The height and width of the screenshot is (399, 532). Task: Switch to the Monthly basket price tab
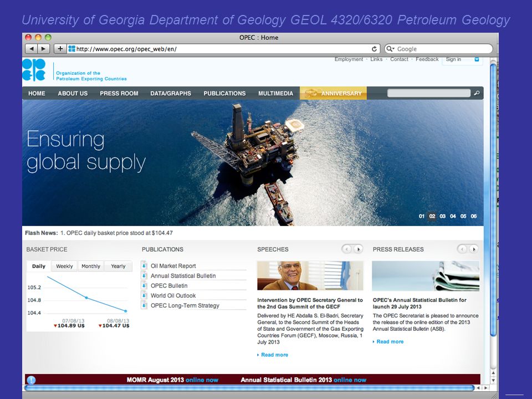[91, 267]
